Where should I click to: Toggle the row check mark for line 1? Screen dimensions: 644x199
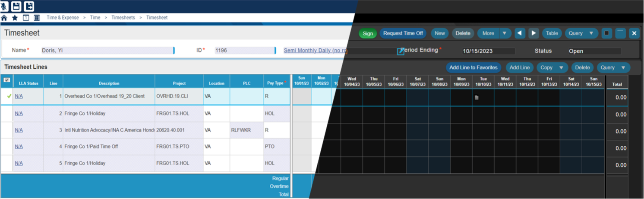pyautogui.click(x=9, y=96)
